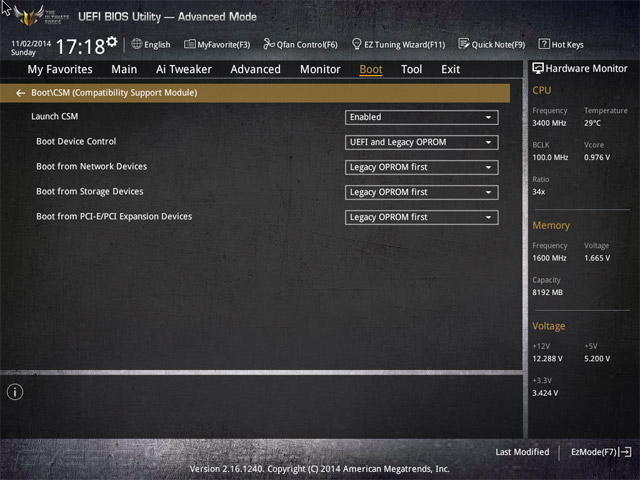Click the Hardware Monitor screen icon
Viewport: 640px width, 480px height.
coord(538,69)
